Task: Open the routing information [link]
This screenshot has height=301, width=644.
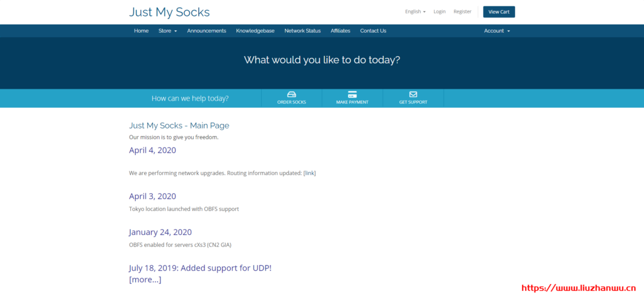Action: (309, 173)
